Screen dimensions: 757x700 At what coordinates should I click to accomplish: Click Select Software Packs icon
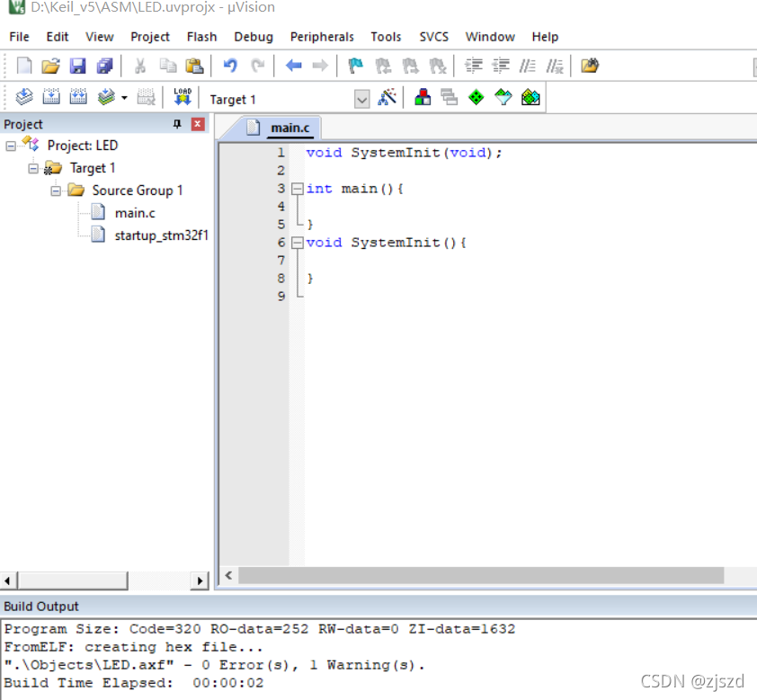coord(503,97)
